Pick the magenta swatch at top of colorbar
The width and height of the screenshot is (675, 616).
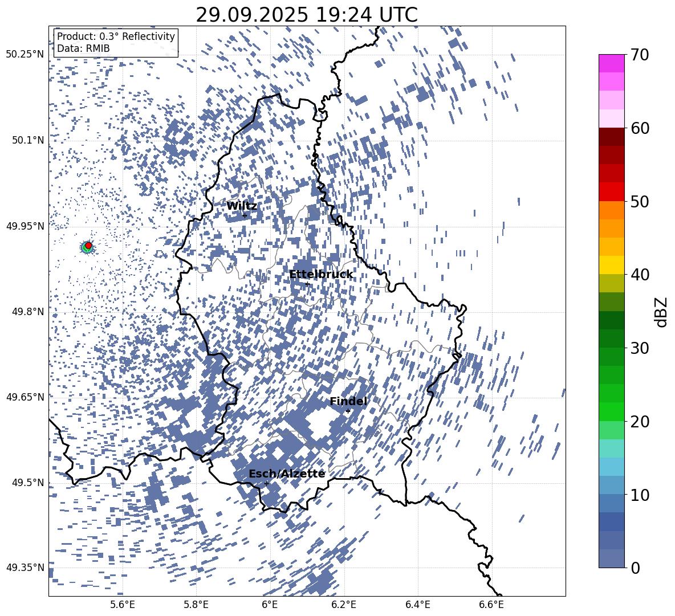(x=611, y=64)
